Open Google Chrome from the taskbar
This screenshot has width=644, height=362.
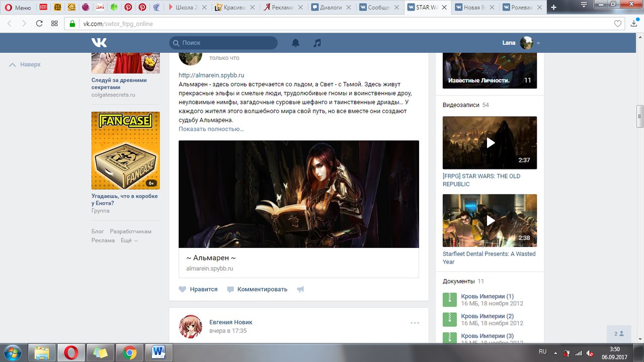click(129, 353)
